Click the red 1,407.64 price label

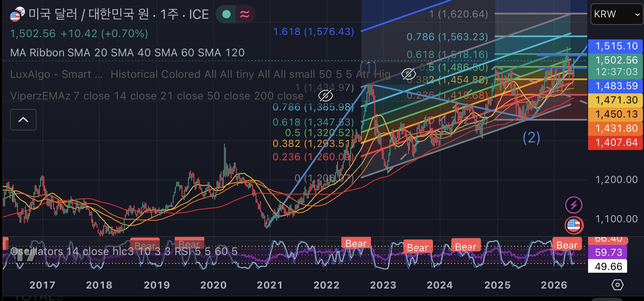(615, 142)
